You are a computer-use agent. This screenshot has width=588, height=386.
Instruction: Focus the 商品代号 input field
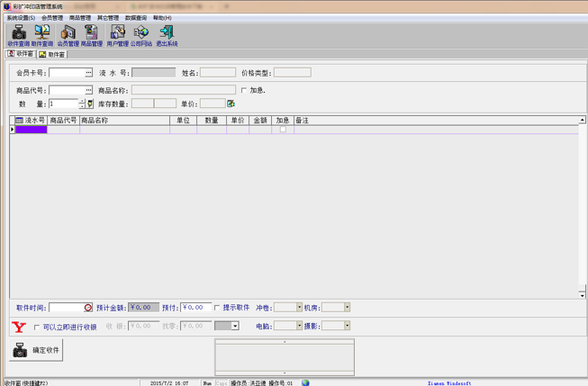pos(67,90)
